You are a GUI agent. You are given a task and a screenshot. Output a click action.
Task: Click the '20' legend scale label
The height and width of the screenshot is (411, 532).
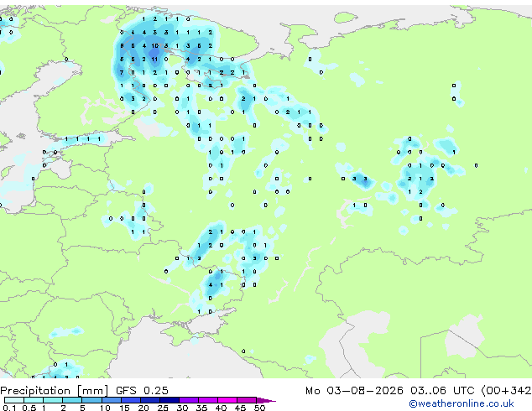click(143, 408)
